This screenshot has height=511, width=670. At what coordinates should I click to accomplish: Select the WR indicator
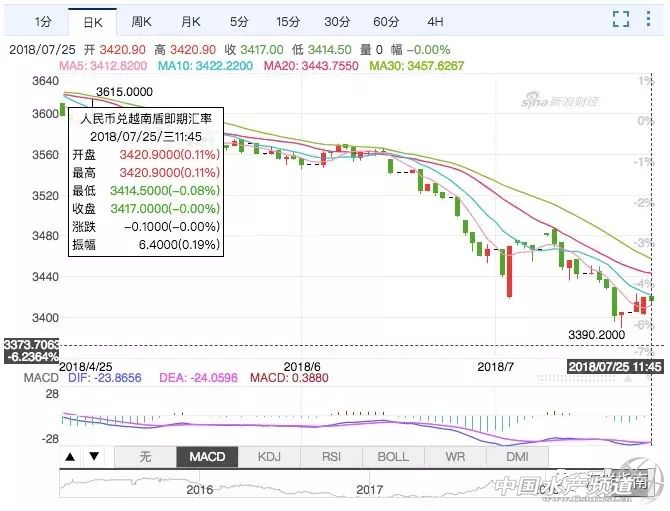[455, 457]
